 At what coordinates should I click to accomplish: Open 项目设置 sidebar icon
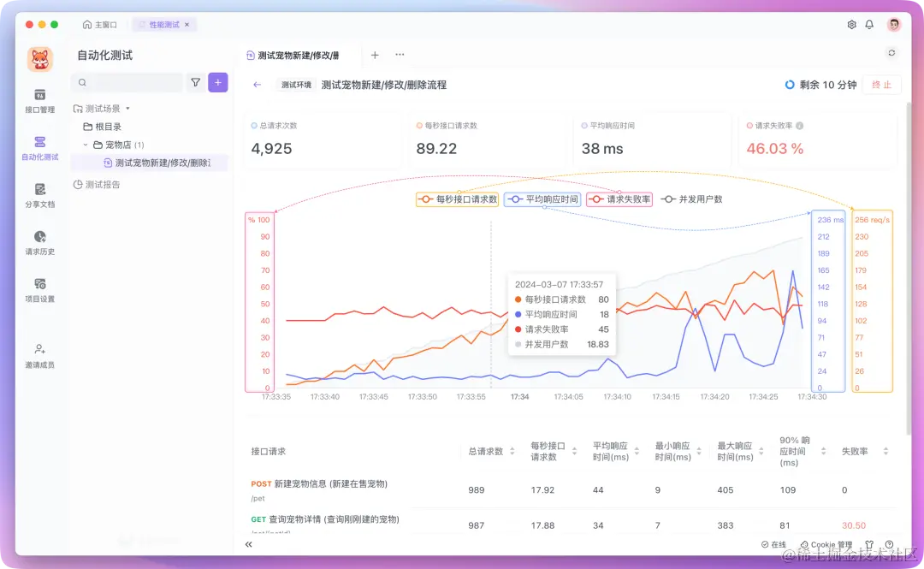pos(39,289)
